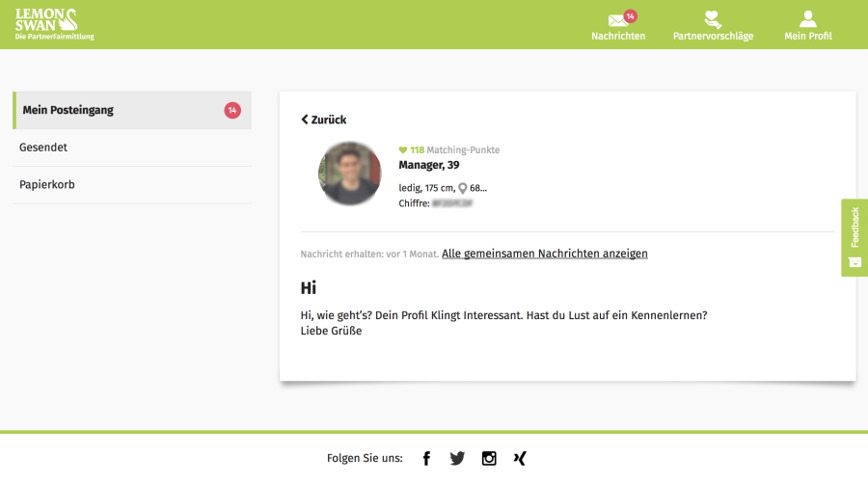Open the Twitter icon in footer
This screenshot has height=483, width=868.
tap(457, 458)
